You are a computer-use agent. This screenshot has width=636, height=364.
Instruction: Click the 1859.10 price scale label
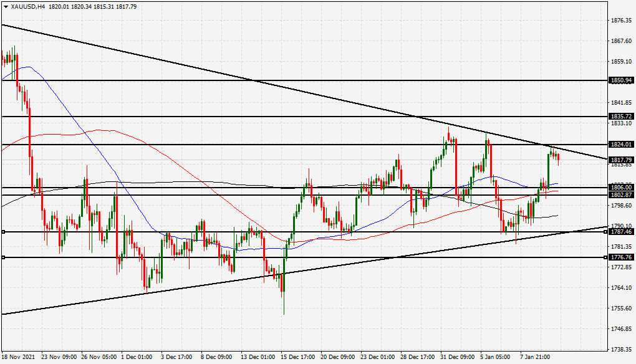[x=622, y=62]
